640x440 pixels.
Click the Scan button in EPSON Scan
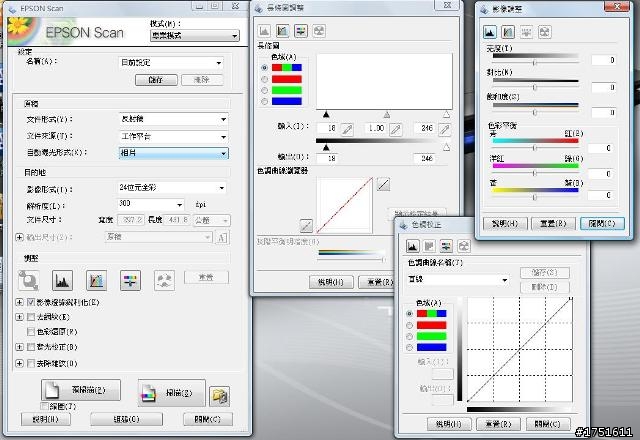(171, 393)
